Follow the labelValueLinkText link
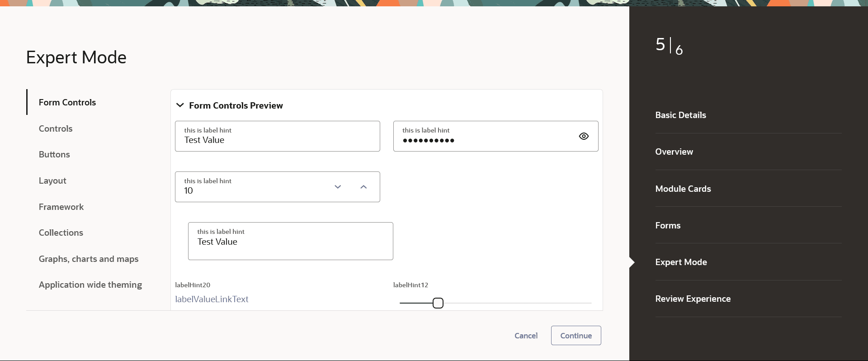The height and width of the screenshot is (361, 868). pyautogui.click(x=212, y=299)
